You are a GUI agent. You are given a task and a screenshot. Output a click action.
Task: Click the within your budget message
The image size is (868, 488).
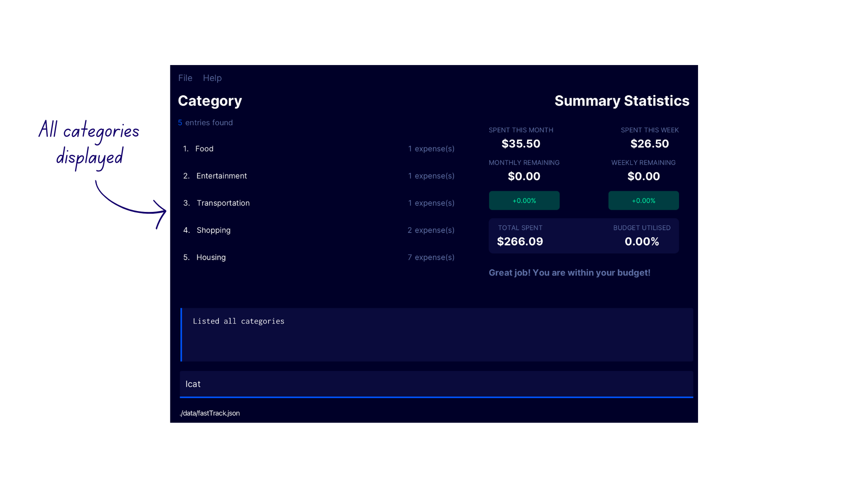click(x=569, y=272)
